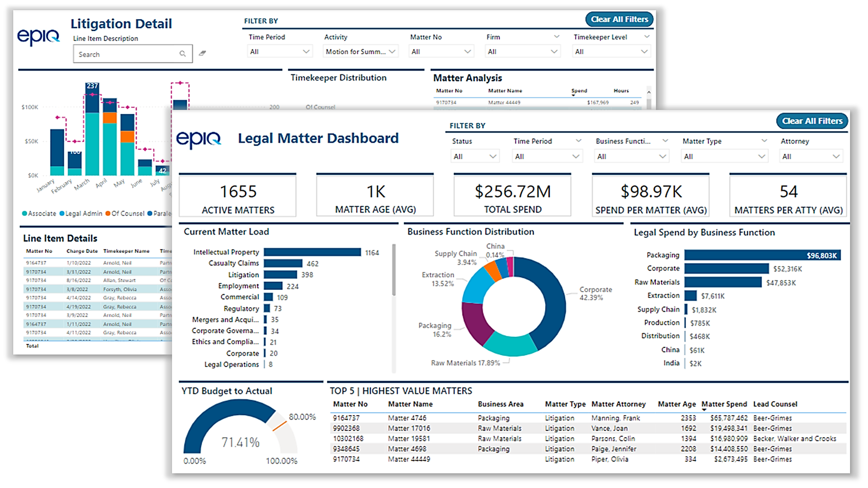Open the Timekeeper Level filter dropdown
The width and height of the screenshot is (868, 488).
(x=611, y=52)
